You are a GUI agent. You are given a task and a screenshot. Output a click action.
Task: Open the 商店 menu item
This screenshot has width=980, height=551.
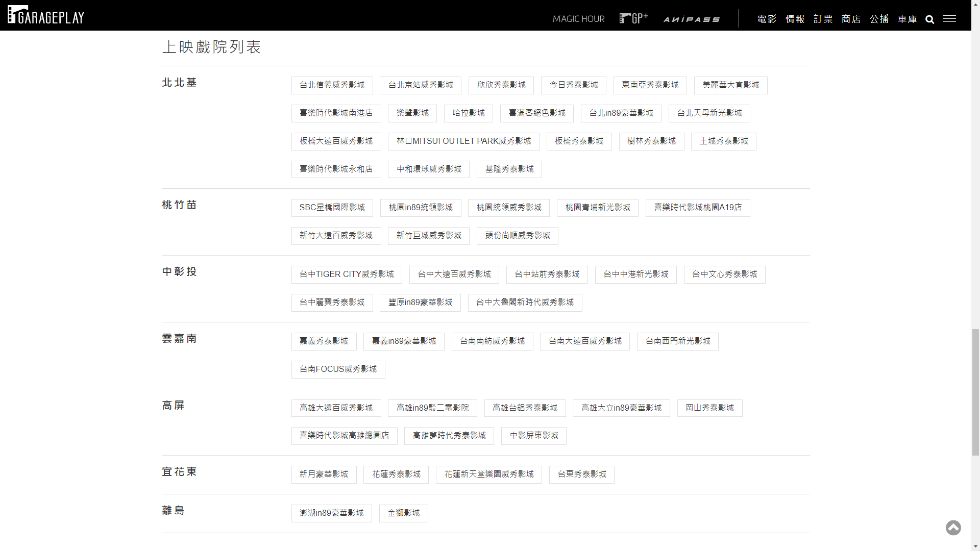(851, 19)
